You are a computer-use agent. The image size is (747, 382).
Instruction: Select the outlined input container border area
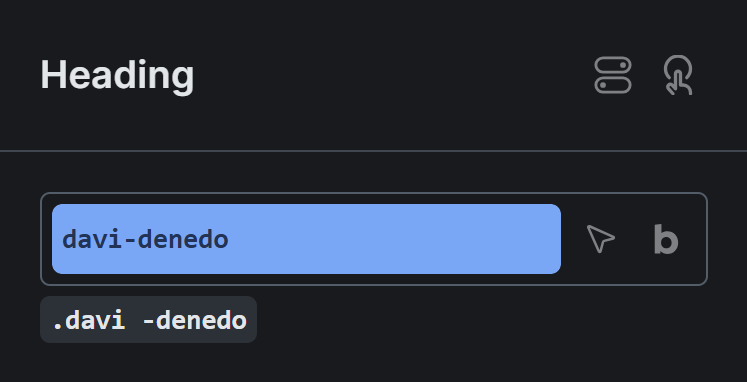374,239
